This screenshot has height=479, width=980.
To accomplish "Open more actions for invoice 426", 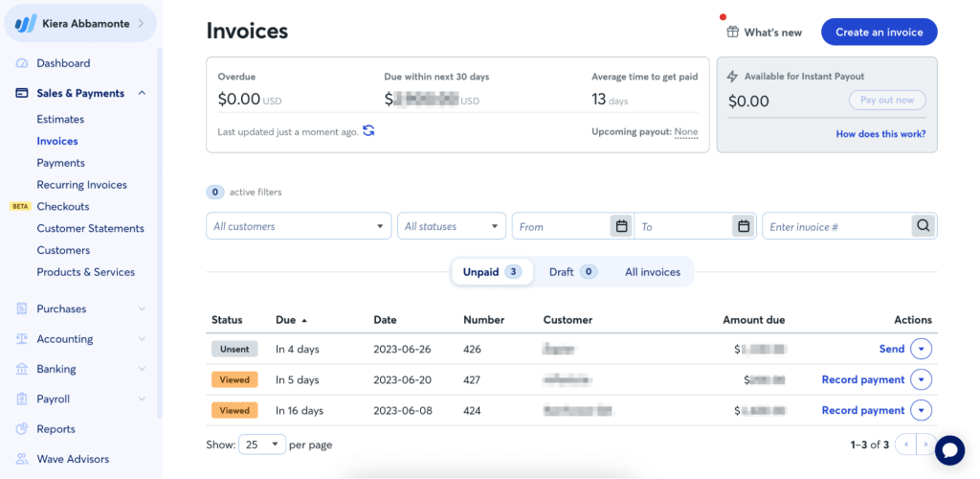I will [x=922, y=349].
